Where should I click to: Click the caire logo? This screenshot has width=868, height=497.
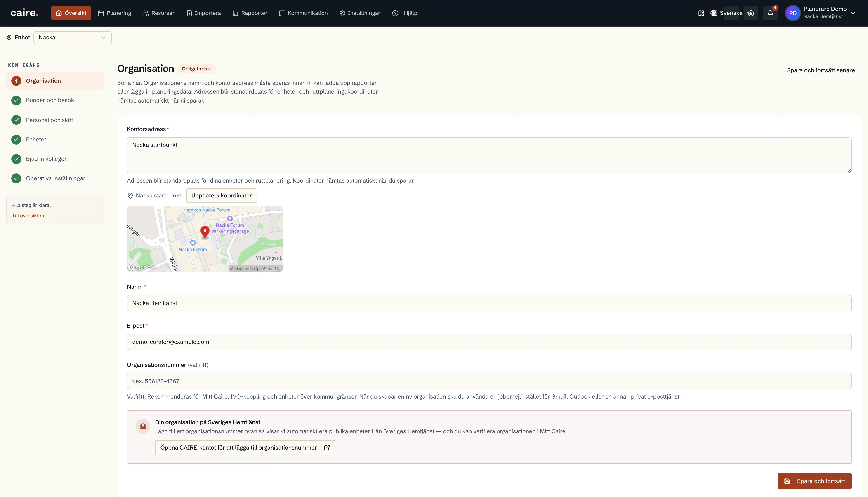24,13
